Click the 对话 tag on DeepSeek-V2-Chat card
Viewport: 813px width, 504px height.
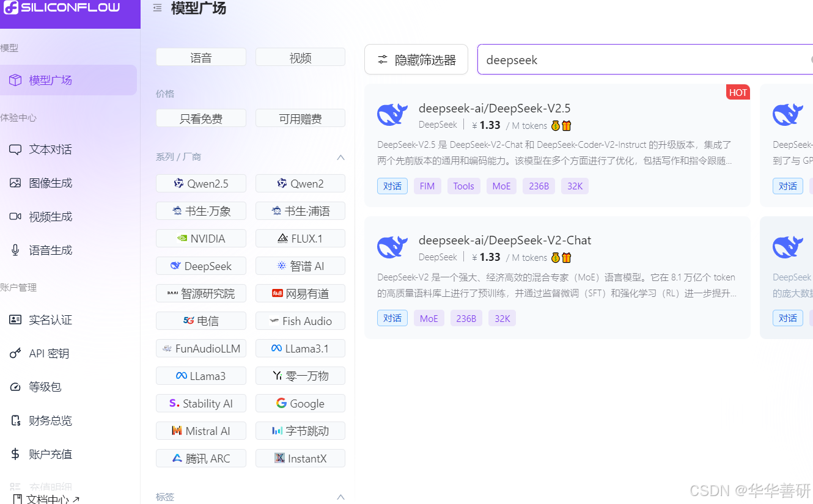pos(392,318)
